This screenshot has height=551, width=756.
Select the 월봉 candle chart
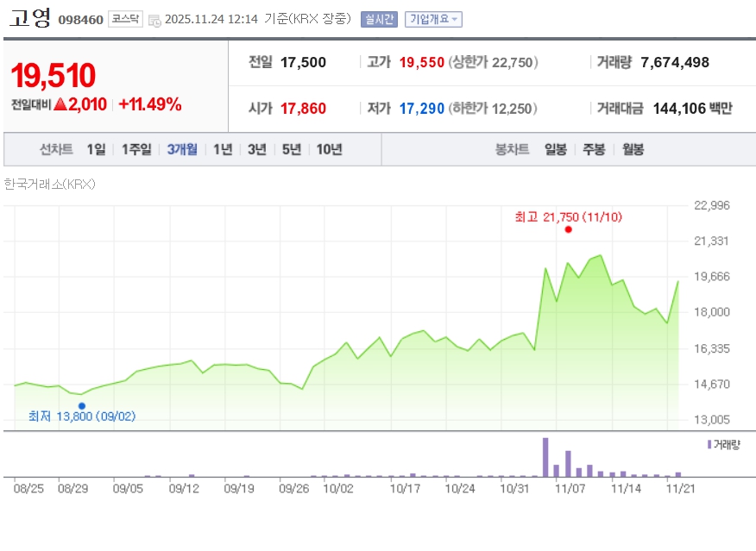pyautogui.click(x=633, y=149)
